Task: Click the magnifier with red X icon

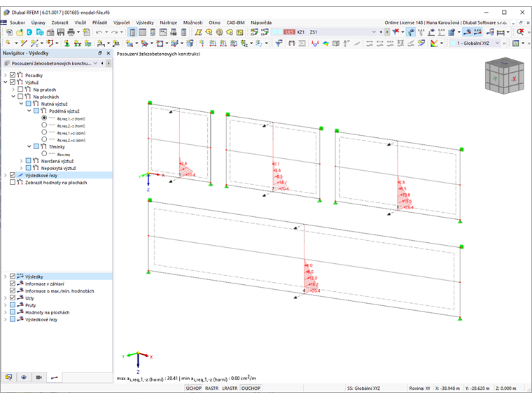Action: [x=520, y=32]
